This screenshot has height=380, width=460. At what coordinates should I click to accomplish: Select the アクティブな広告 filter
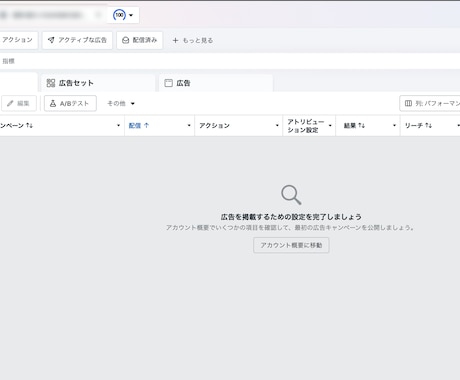point(77,40)
